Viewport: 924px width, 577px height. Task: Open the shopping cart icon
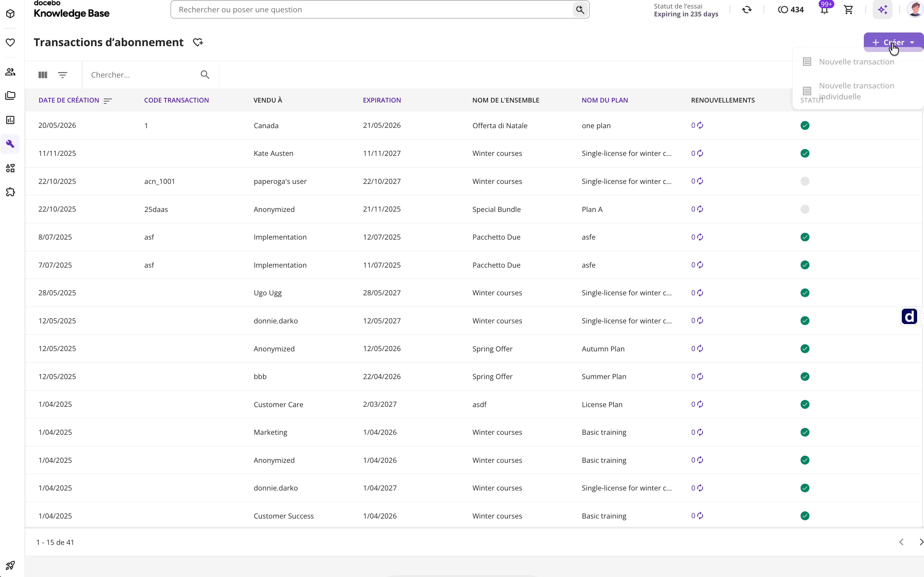(x=848, y=10)
